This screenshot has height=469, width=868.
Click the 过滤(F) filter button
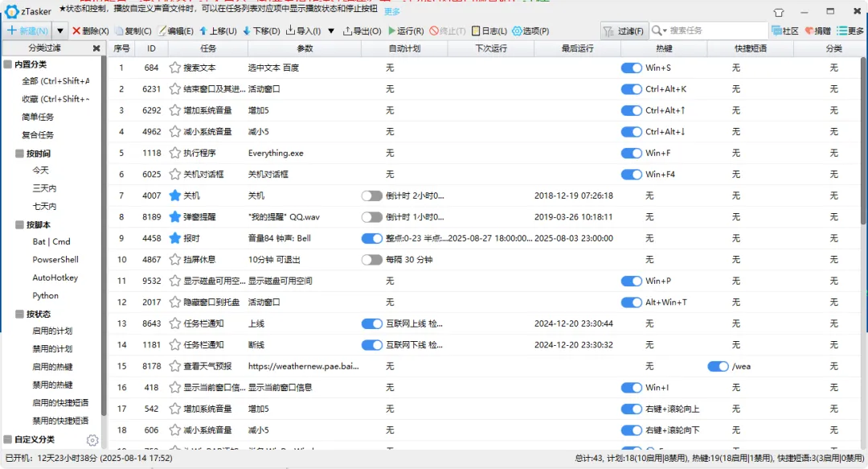pyautogui.click(x=624, y=31)
